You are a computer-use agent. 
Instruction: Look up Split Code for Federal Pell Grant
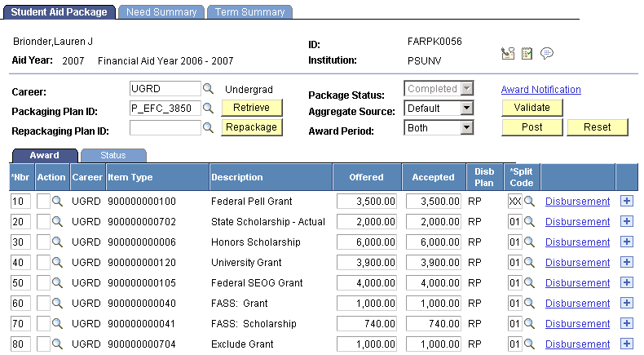point(529,201)
